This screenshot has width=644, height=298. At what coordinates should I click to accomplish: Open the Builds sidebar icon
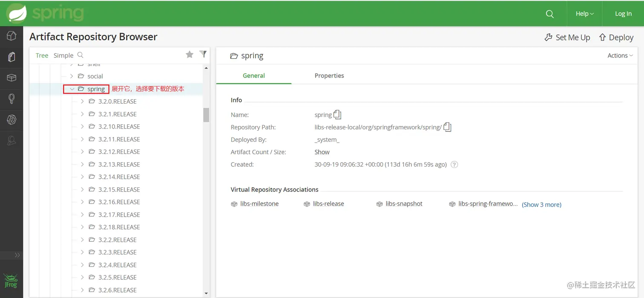tap(11, 99)
